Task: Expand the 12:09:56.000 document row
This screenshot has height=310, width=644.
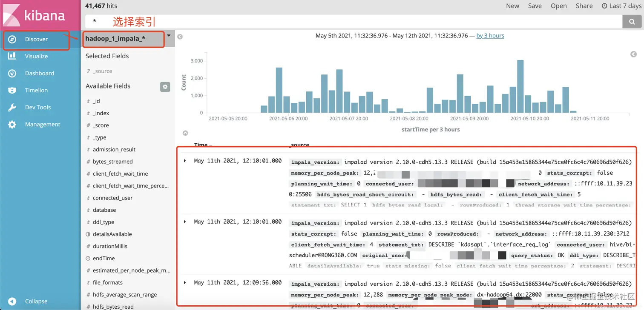Action: pyautogui.click(x=185, y=282)
